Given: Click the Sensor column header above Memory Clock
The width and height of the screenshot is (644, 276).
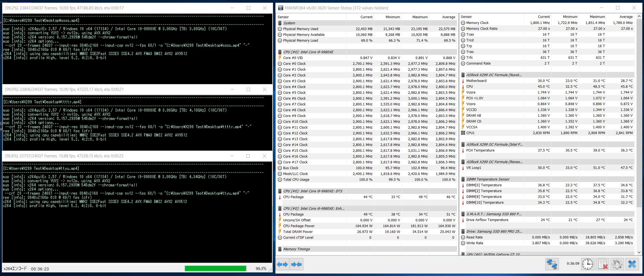Looking at the screenshot, I should (492, 17).
